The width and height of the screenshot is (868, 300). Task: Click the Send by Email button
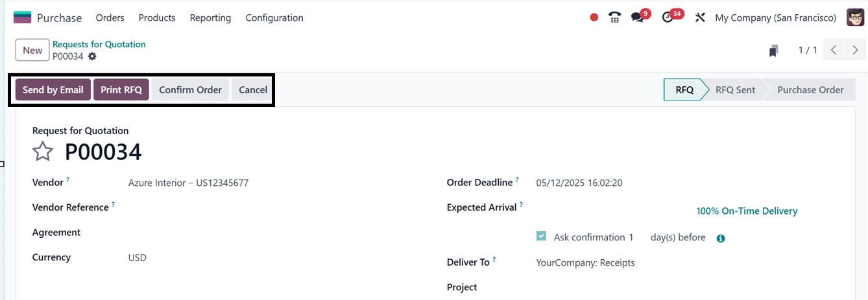click(x=53, y=90)
